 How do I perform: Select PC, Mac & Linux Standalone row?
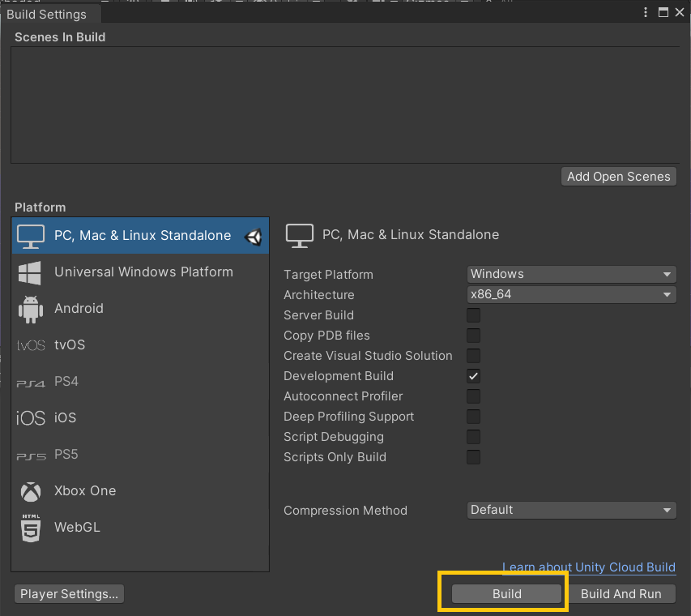click(140, 236)
